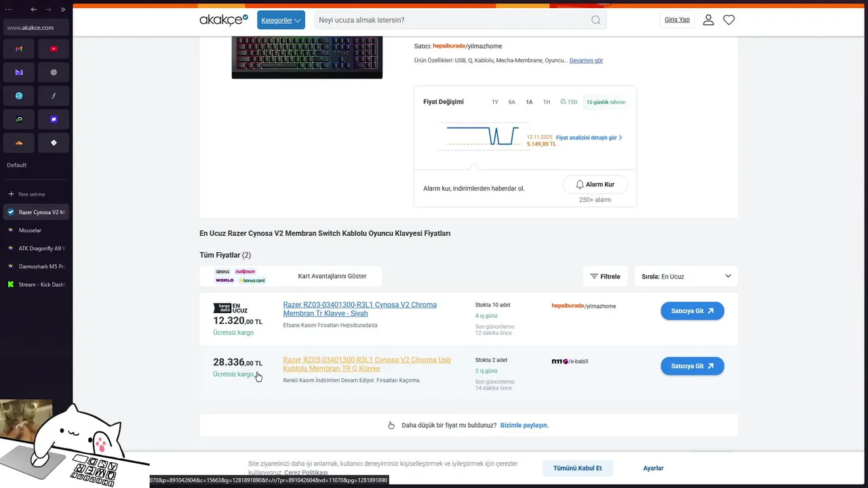Open Fiyat analizini detaylı gör link

point(589,138)
